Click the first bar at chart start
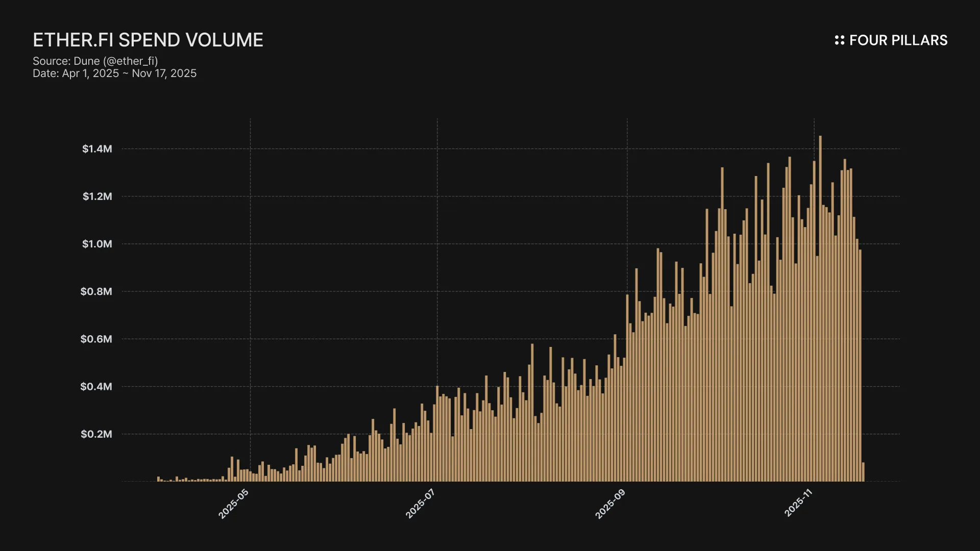This screenshot has height=551, width=980. click(x=158, y=479)
